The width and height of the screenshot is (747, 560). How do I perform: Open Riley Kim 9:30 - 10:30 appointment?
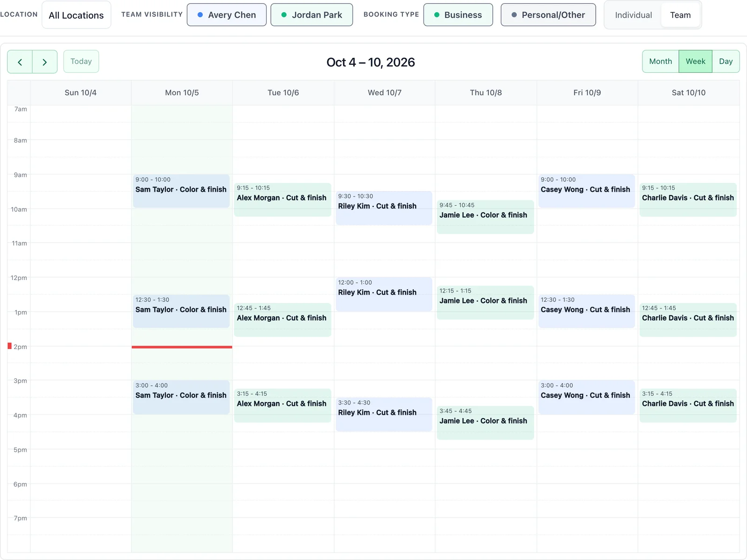(x=384, y=208)
